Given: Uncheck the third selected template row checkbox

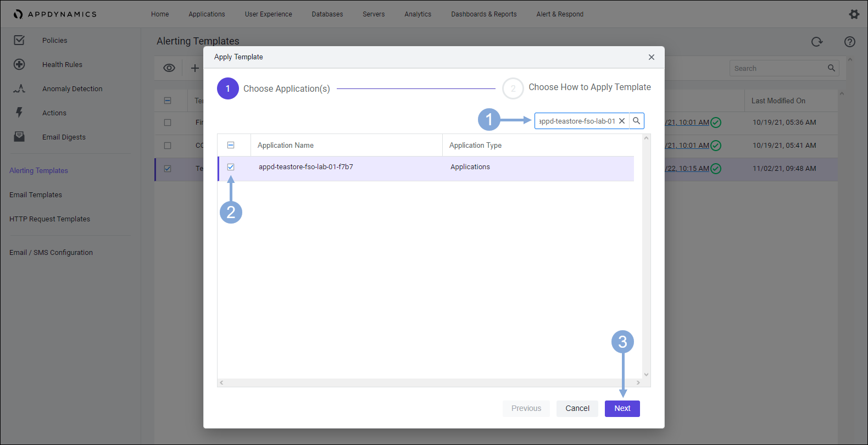Looking at the screenshot, I should click(168, 169).
